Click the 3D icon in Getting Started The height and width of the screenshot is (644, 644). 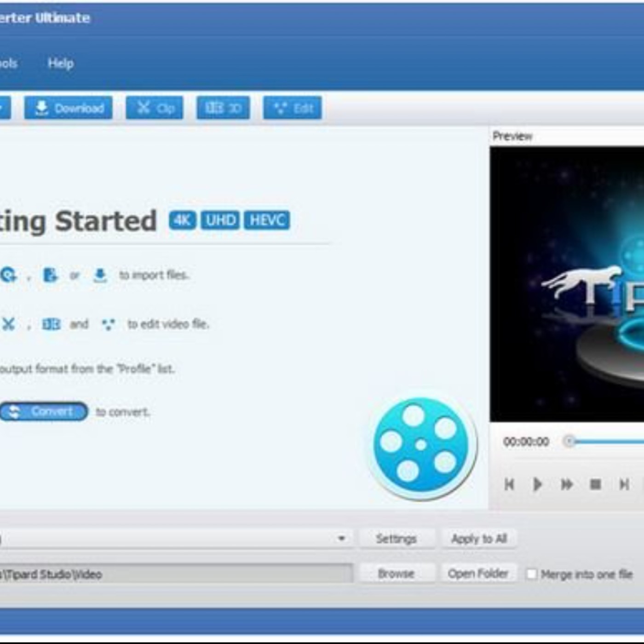click(51, 324)
